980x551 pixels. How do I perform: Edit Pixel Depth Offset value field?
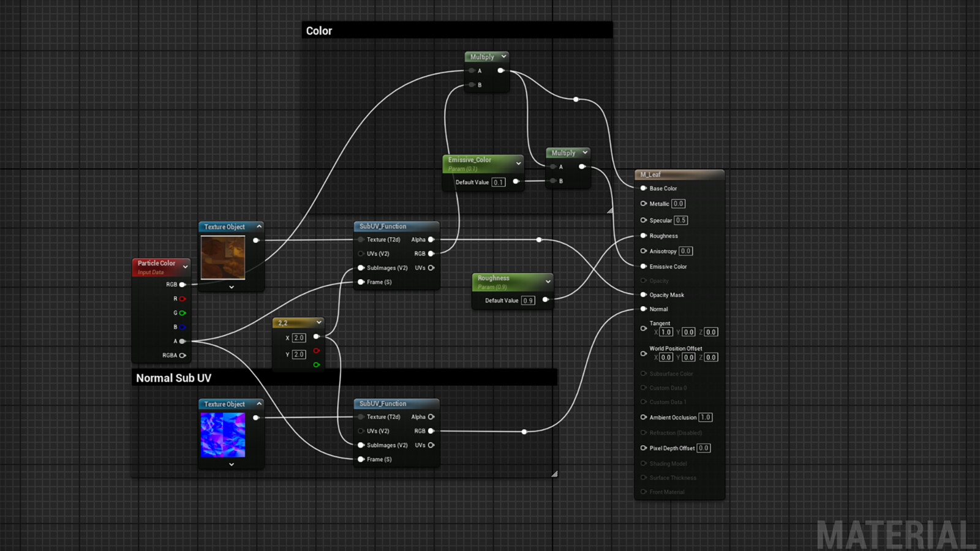click(704, 448)
